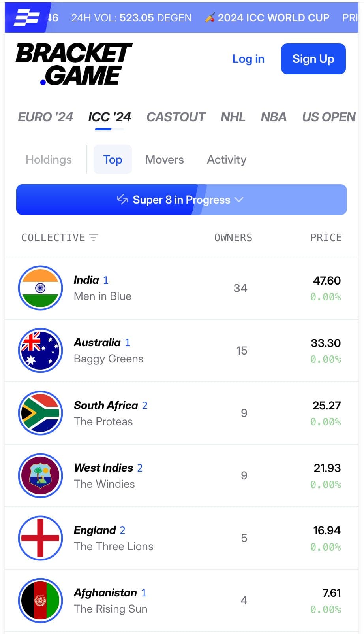Click the COLLECTIVE filter sort icon
The image size is (364, 634).
[94, 238]
